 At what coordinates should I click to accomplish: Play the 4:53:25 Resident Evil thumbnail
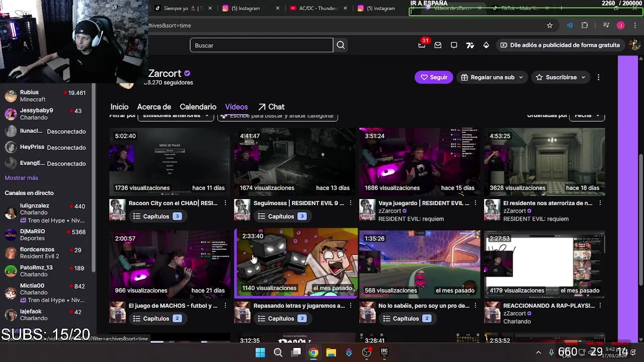(x=544, y=162)
